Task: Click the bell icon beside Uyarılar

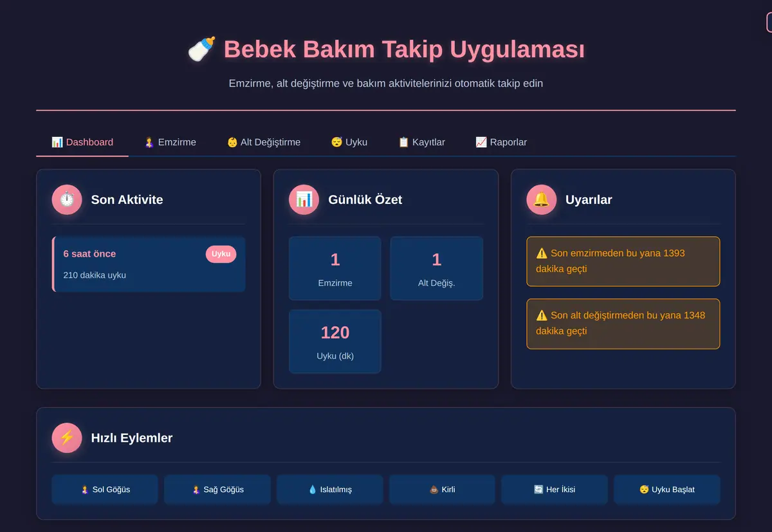Action: [x=541, y=199]
